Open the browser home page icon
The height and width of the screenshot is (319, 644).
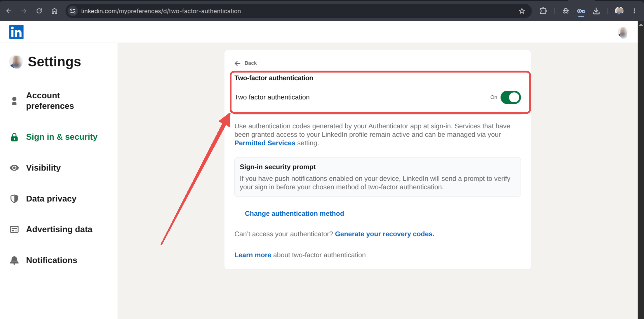(55, 11)
